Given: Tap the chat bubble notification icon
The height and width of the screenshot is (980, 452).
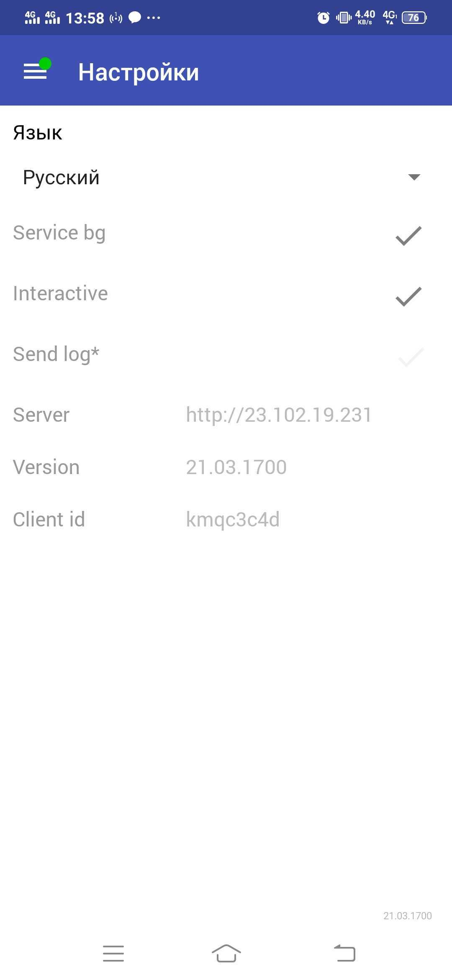Looking at the screenshot, I should (x=135, y=18).
